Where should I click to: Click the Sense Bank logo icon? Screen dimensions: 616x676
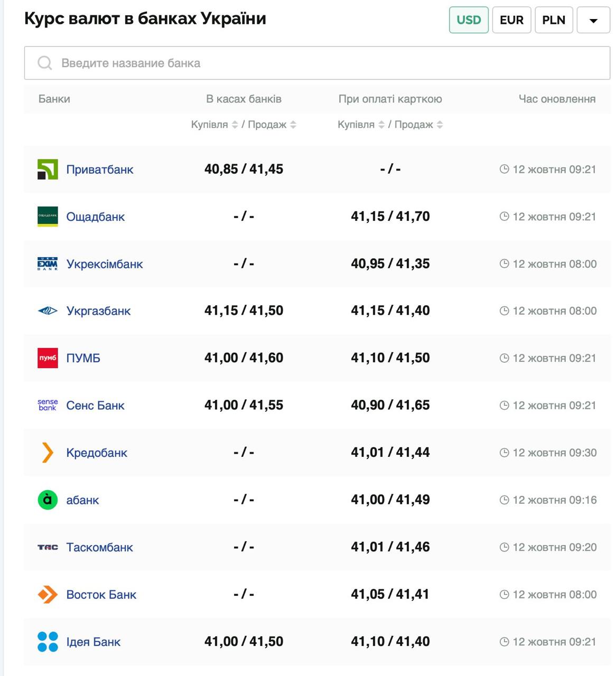[48, 405]
